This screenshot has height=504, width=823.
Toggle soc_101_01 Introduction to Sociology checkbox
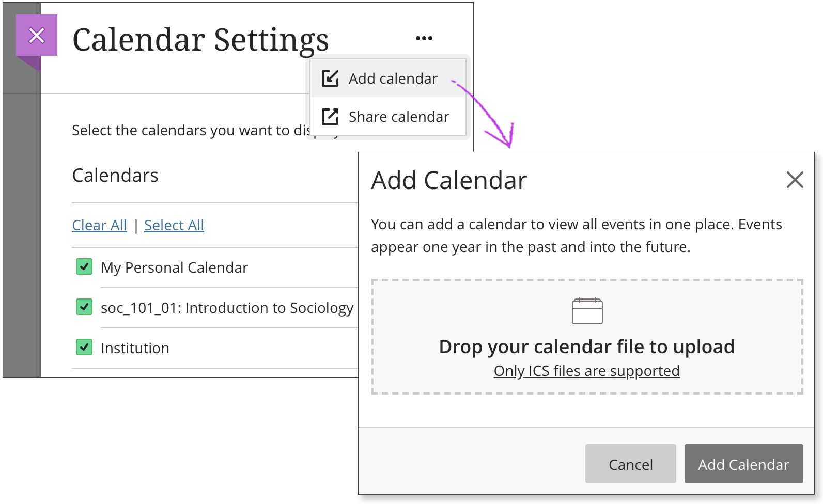coord(84,307)
